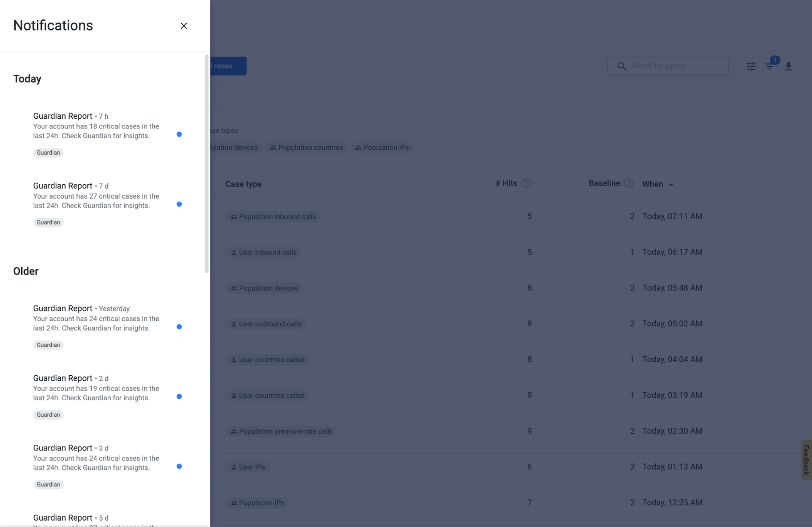Image resolution: width=812 pixels, height=527 pixels.
Task: Click the When column header
Action: coord(653,184)
